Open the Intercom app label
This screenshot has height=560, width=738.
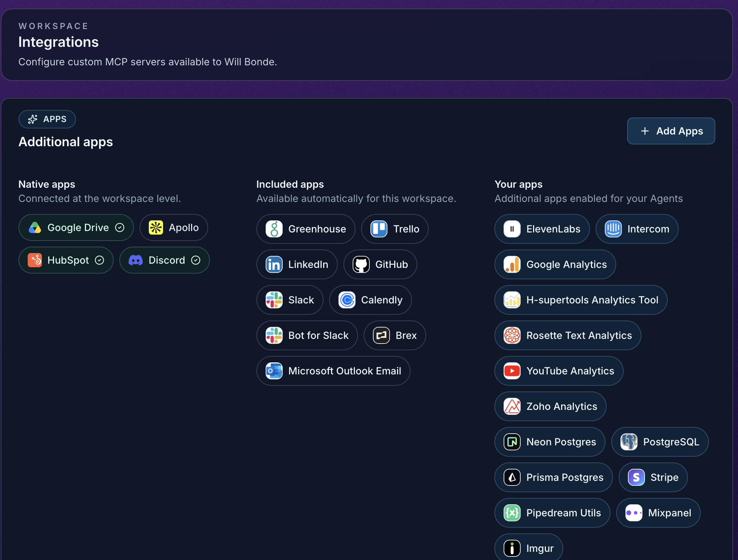tap(649, 229)
